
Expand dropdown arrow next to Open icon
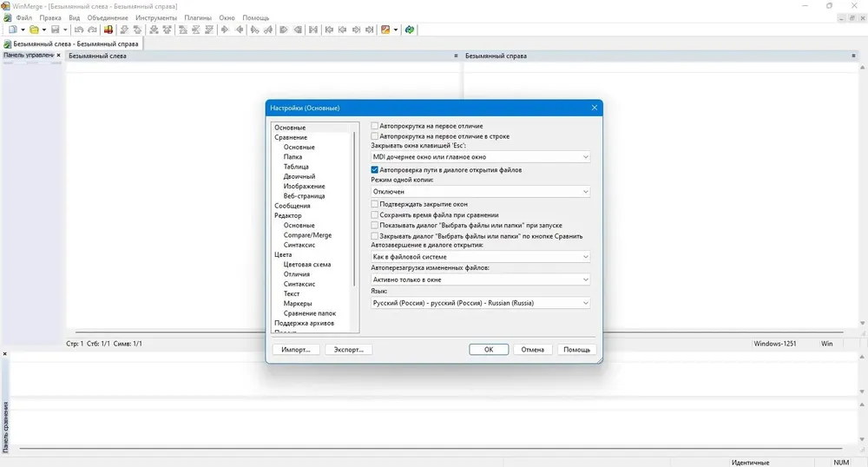44,30
